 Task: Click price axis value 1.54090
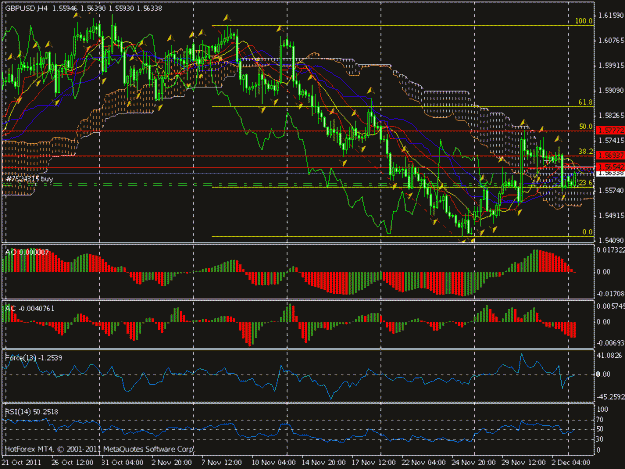point(610,240)
